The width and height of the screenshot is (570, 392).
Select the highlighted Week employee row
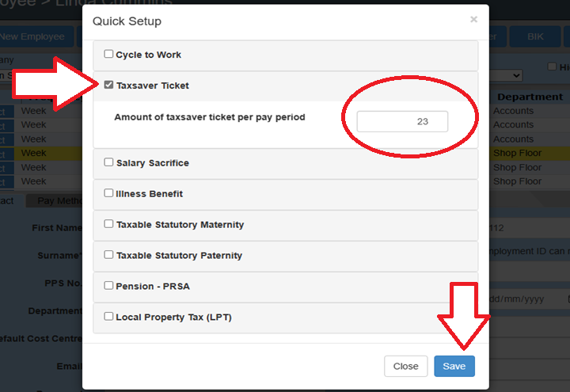[x=47, y=153]
